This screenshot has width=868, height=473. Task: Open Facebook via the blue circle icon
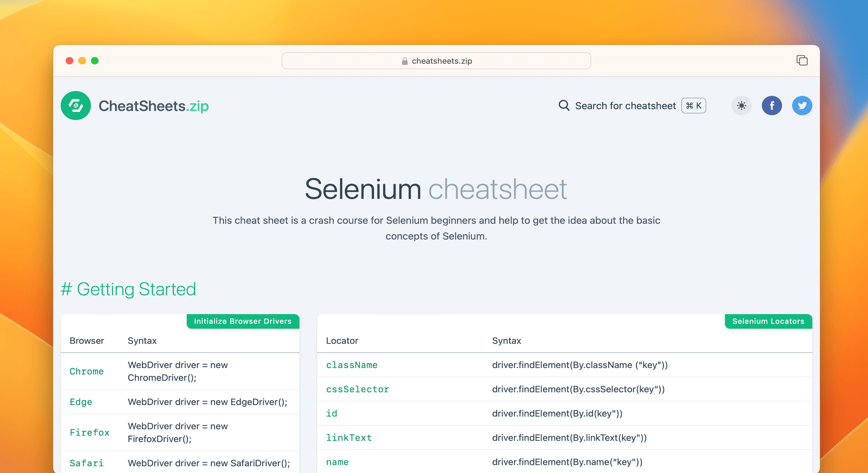[772, 106]
